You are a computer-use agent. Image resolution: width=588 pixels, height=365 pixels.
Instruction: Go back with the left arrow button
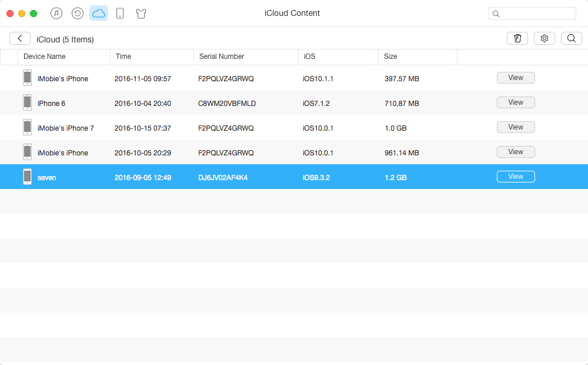point(20,38)
